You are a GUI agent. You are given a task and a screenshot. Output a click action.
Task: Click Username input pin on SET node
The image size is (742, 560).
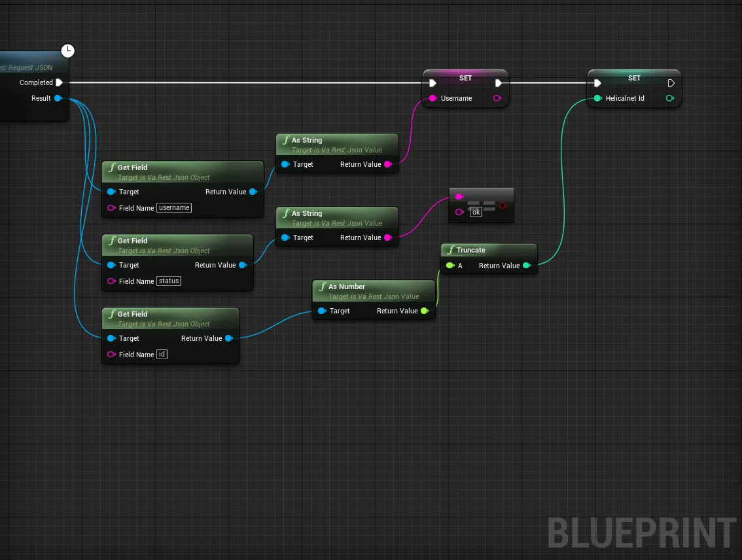[433, 98]
